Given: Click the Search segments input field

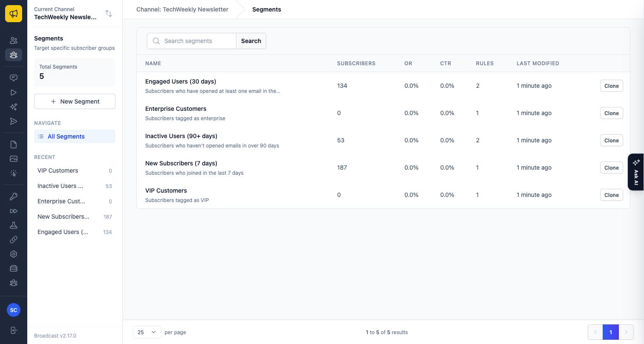Looking at the screenshot, I should [x=192, y=41].
